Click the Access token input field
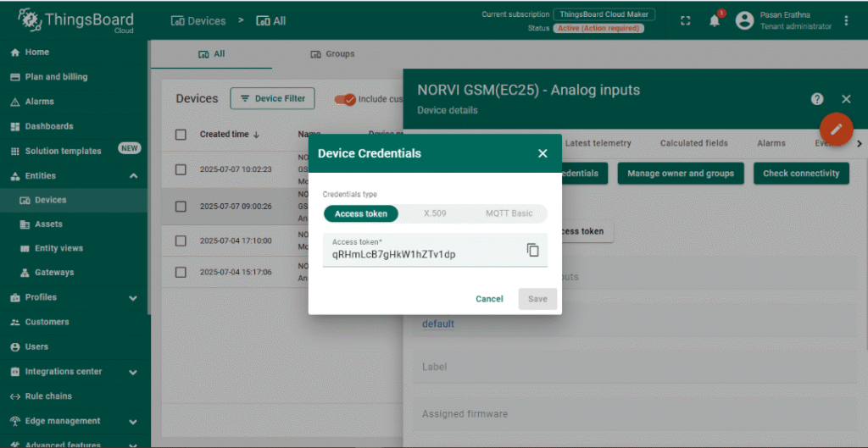This screenshot has width=868, height=448. tap(424, 254)
